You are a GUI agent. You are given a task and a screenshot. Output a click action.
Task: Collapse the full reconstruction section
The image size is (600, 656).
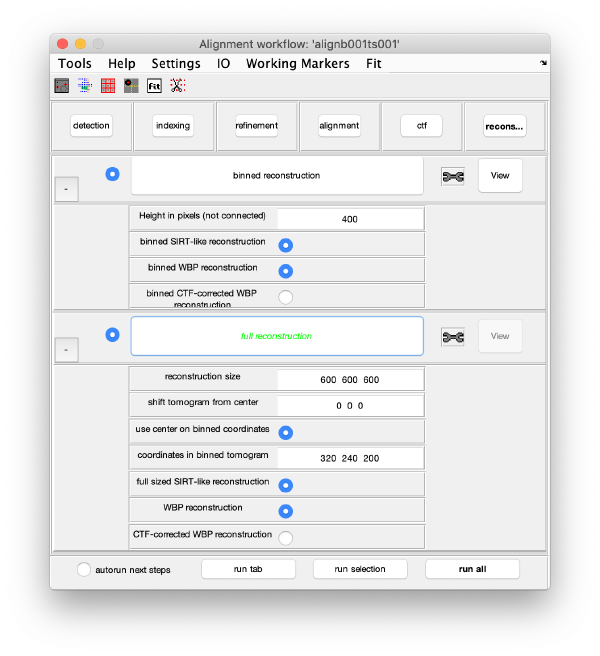pyautogui.click(x=66, y=350)
